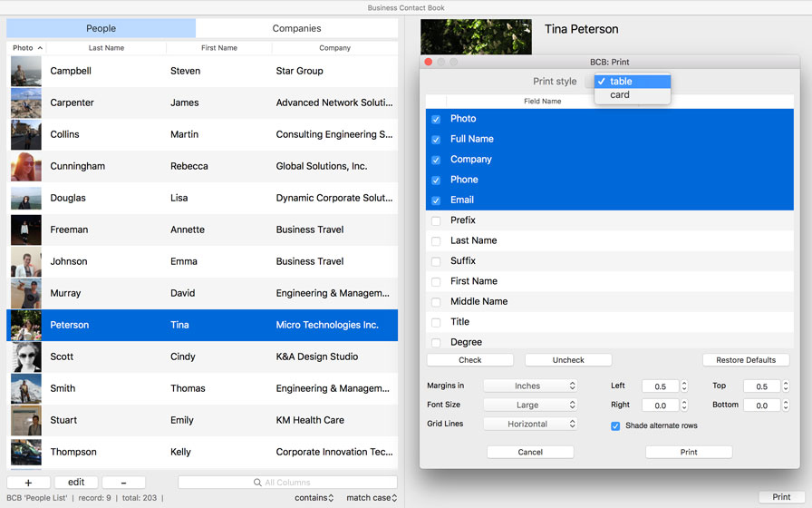This screenshot has width=812, height=508.
Task: Open the Font Size dropdown
Action: coord(530,405)
